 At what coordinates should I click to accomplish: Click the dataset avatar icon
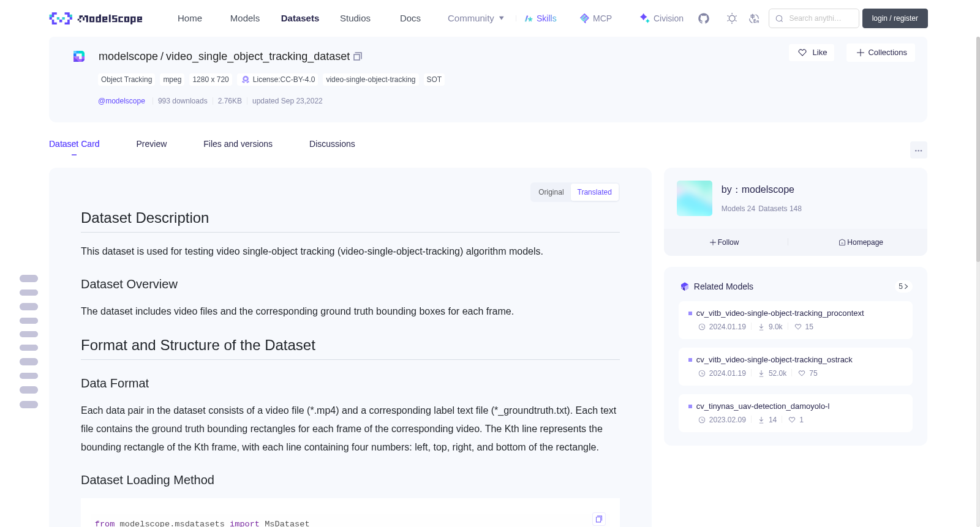[x=79, y=56]
